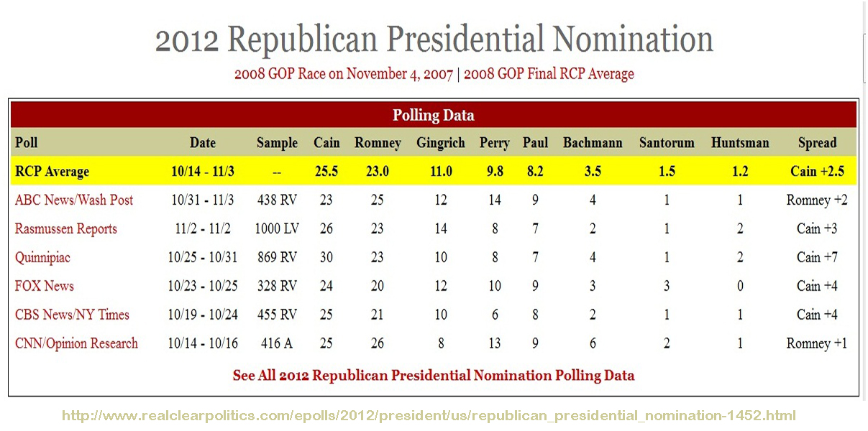Click the Romney column header
Image resolution: width=868 pixels, height=431 pixels.
[x=378, y=143]
